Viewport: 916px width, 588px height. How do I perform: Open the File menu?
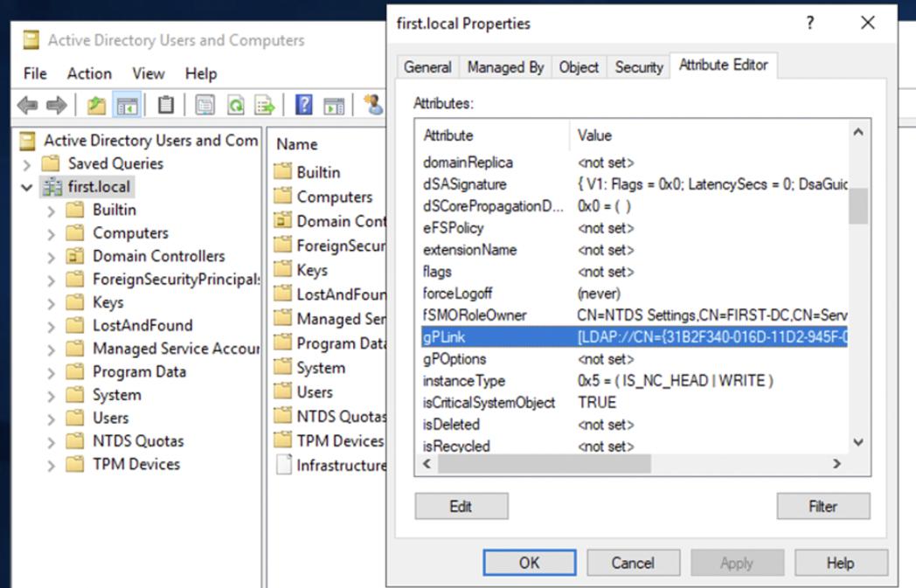pyautogui.click(x=35, y=73)
